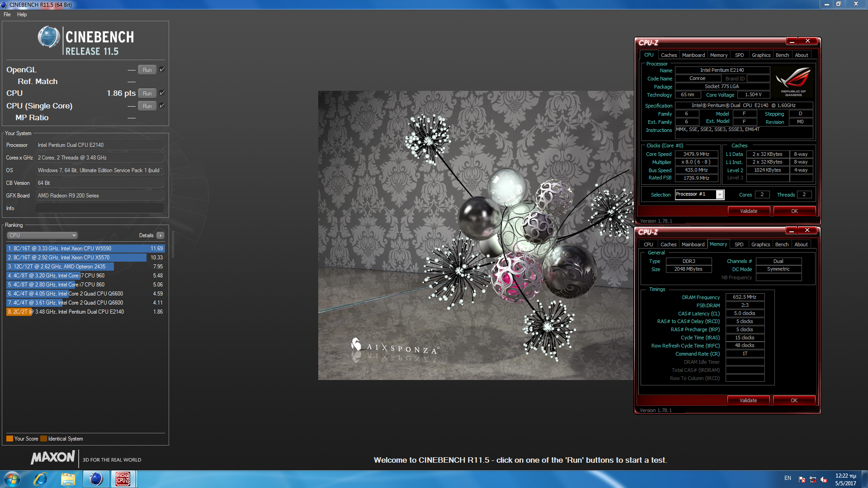Click the Cinebench logo sphere
The width and height of the screenshot is (868, 488).
49,37
